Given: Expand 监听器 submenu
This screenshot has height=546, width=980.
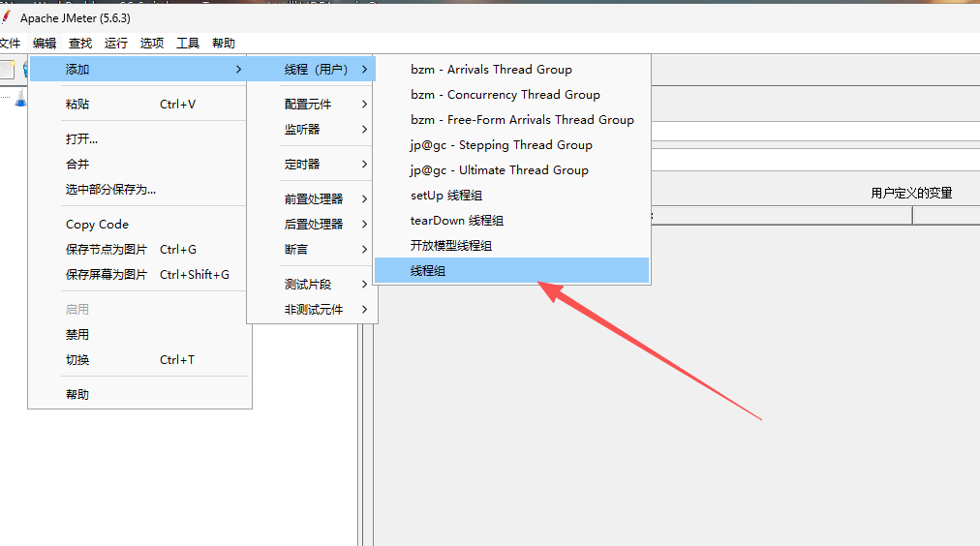Looking at the screenshot, I should click(x=312, y=130).
